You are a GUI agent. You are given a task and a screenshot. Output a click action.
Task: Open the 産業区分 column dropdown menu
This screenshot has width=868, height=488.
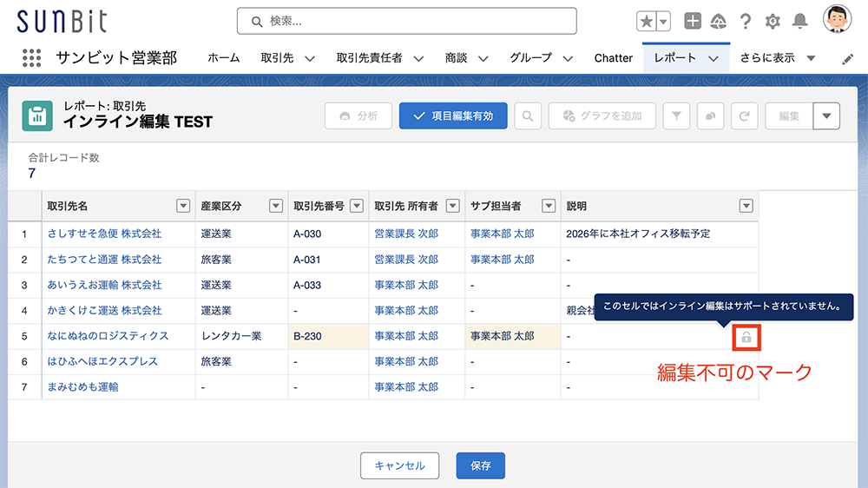[276, 206]
